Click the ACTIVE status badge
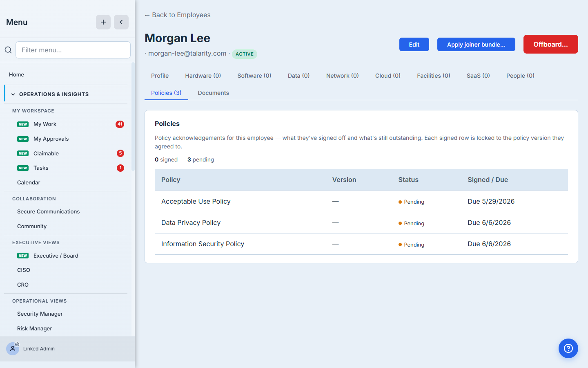 245,54
